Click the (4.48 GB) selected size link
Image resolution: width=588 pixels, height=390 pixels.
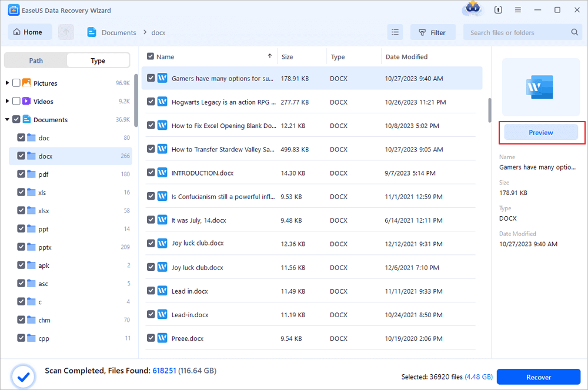point(479,377)
